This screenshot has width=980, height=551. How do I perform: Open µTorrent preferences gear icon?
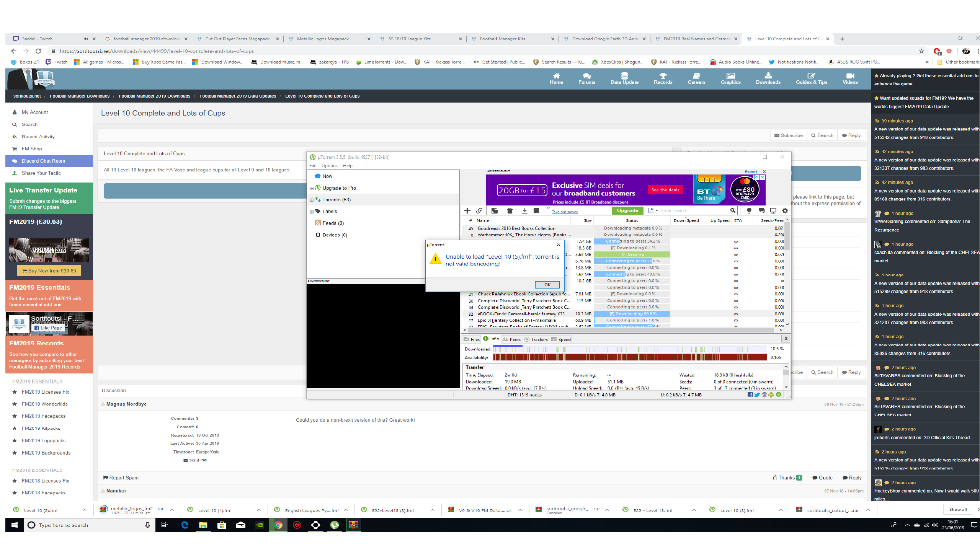(x=785, y=210)
